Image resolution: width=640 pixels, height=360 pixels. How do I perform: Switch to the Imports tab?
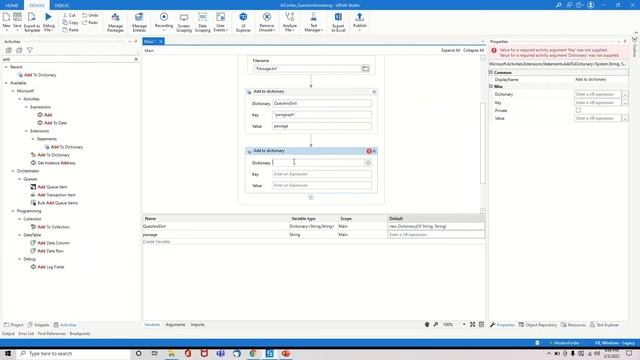coord(198,324)
